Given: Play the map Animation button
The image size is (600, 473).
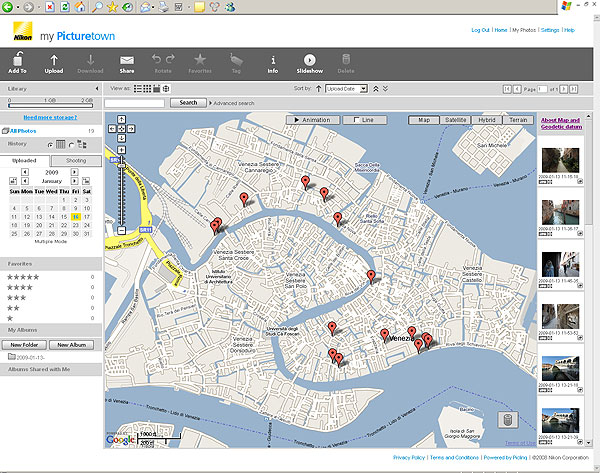Looking at the screenshot, I should (313, 120).
